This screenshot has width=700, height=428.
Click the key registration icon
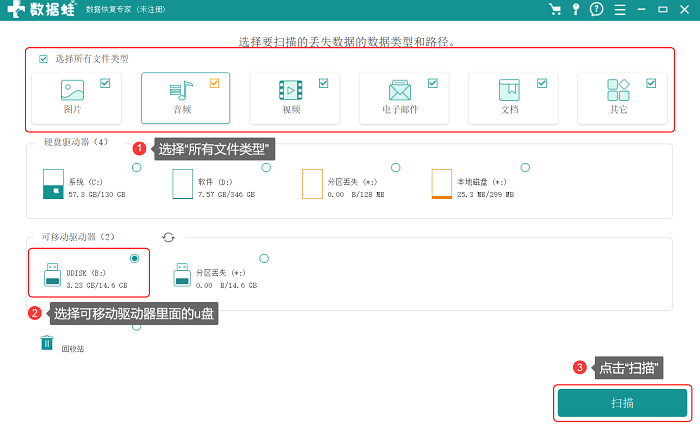tap(576, 9)
